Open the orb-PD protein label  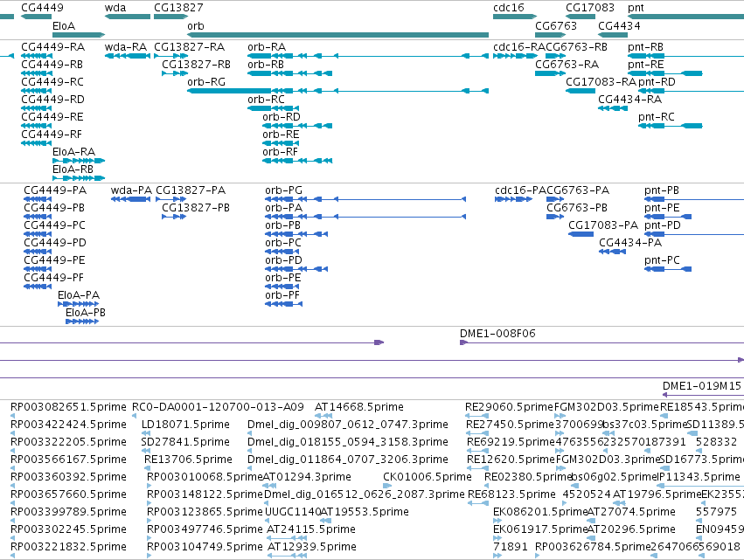click(284, 260)
